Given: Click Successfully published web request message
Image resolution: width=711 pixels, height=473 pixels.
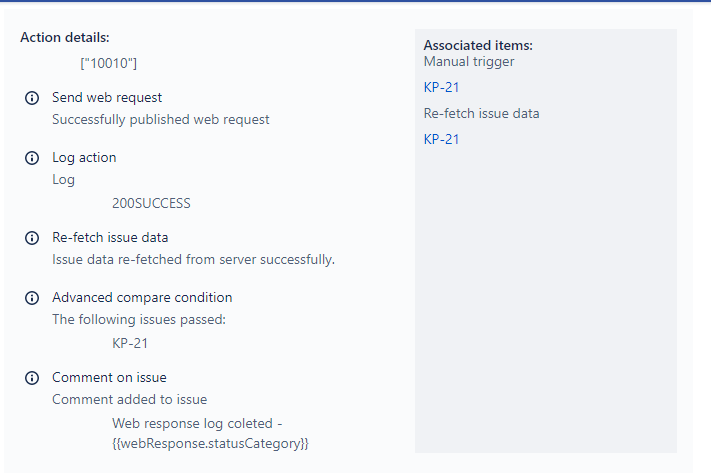Looking at the screenshot, I should pyautogui.click(x=160, y=119).
